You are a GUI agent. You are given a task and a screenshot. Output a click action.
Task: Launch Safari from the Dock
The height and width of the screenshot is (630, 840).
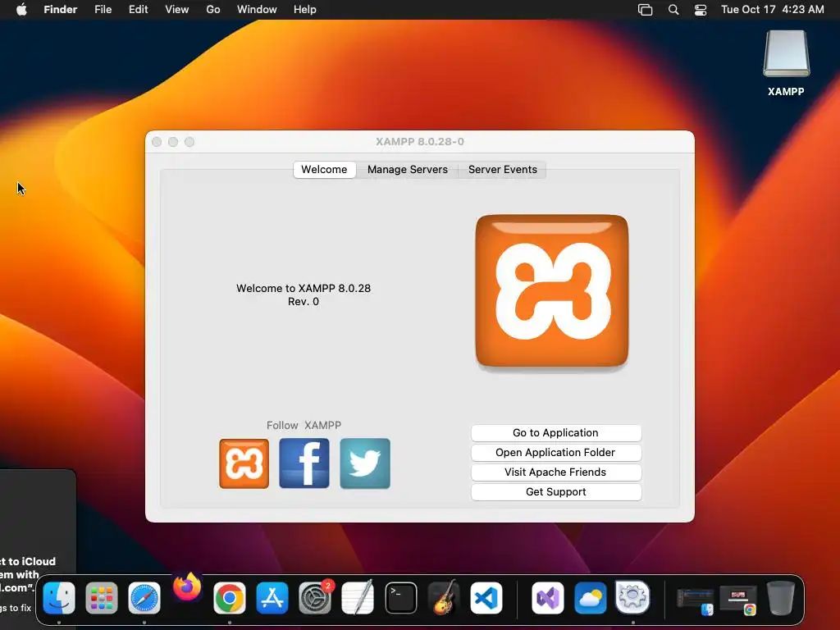point(144,598)
